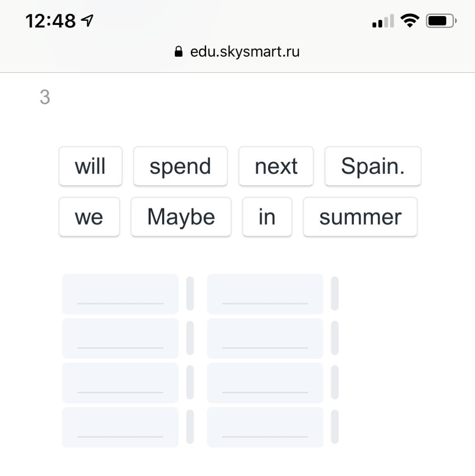Choose the "in" word tile
475x476 pixels.
pyautogui.click(x=267, y=217)
